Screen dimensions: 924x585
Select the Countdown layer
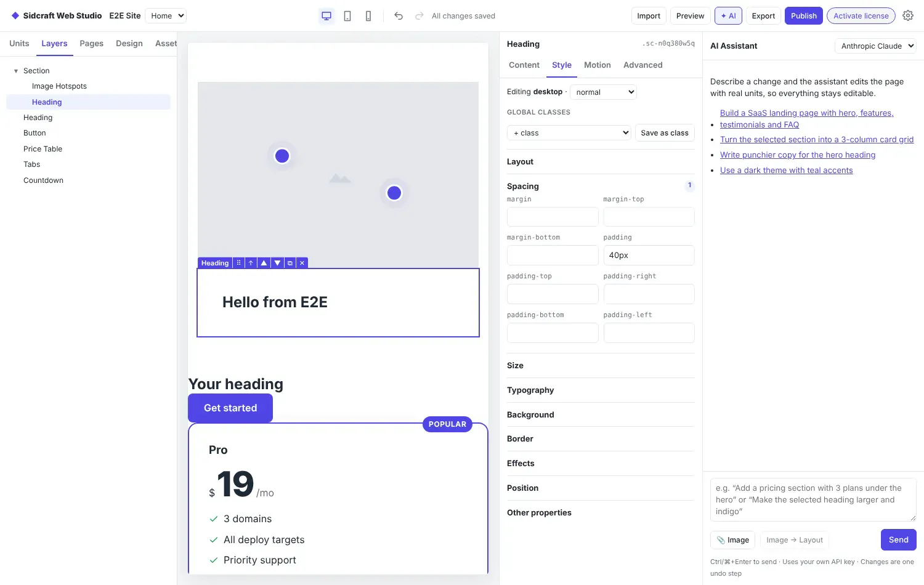88,180
